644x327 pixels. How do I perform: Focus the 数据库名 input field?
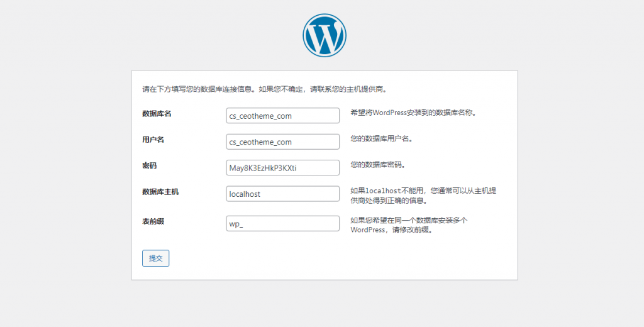282,116
